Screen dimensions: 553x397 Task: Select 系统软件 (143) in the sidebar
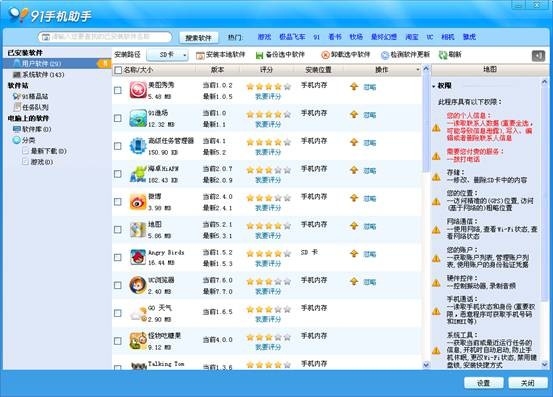(38, 75)
